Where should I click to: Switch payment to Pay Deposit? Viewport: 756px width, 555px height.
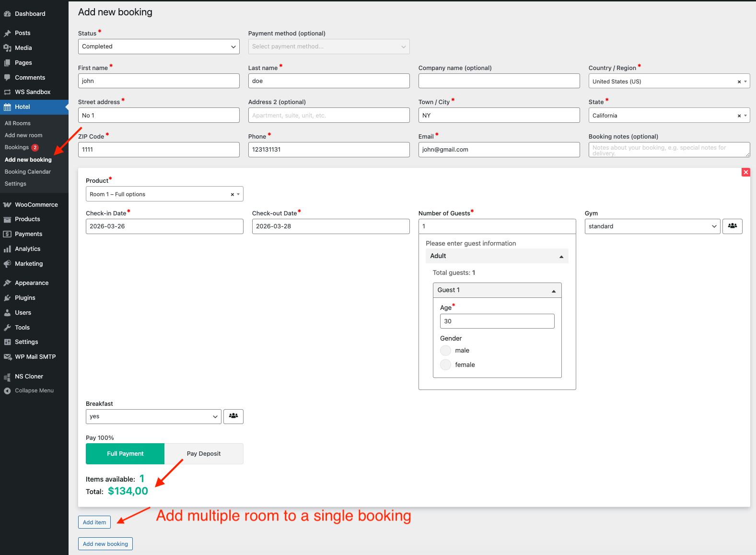pos(204,454)
